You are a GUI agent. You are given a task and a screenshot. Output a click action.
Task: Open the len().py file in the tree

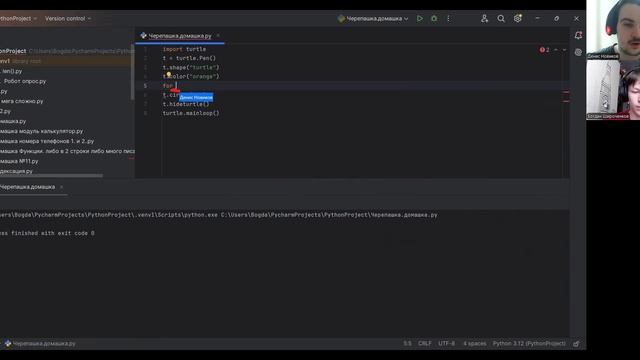(12, 71)
